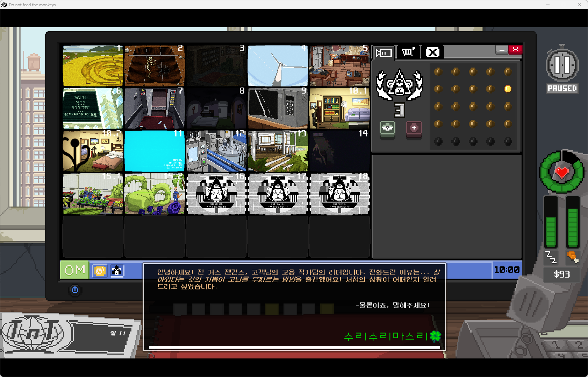Screen dimensions: 588x377
Task: Toggle the PAUSED timer button
Action: pos(562,69)
